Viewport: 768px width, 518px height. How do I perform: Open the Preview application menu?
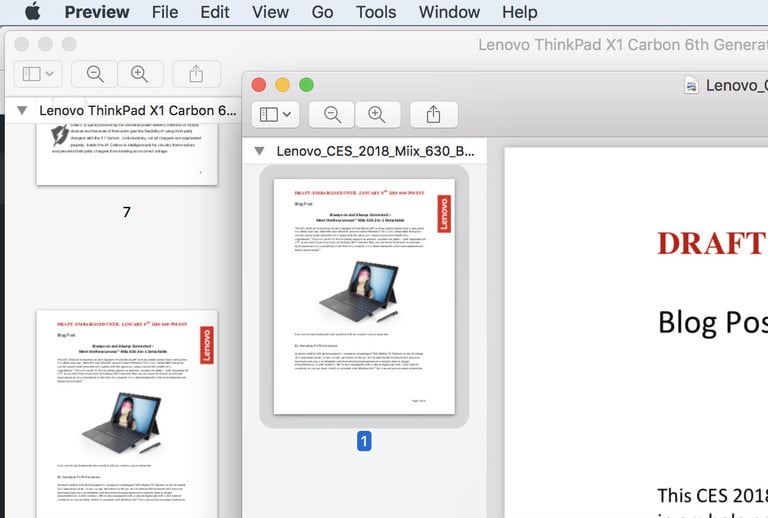click(x=97, y=12)
